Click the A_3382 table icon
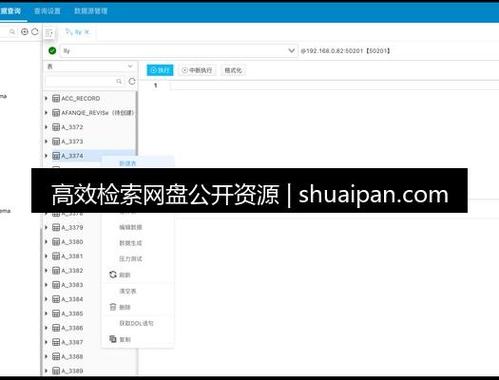499x380 pixels. pyautogui.click(x=56, y=270)
